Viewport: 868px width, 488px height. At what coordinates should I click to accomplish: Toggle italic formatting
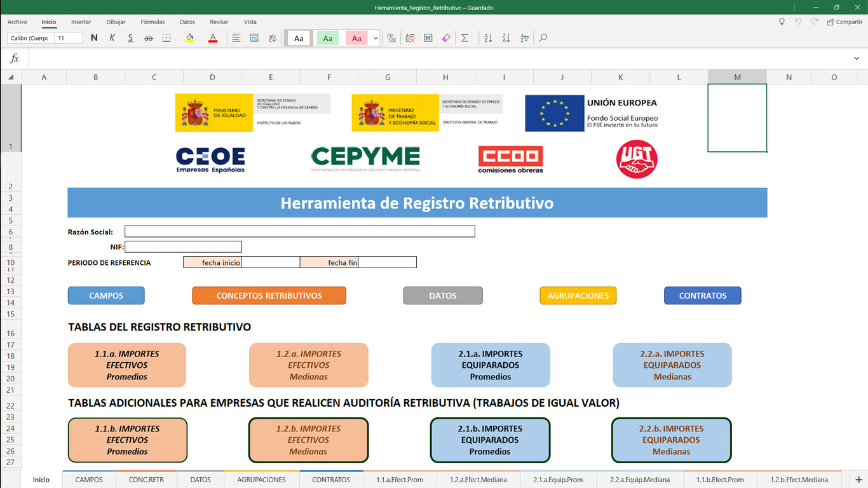(x=112, y=38)
